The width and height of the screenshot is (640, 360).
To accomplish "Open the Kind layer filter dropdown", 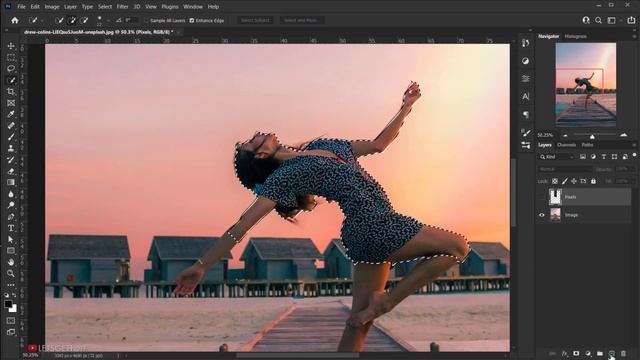I will point(557,157).
